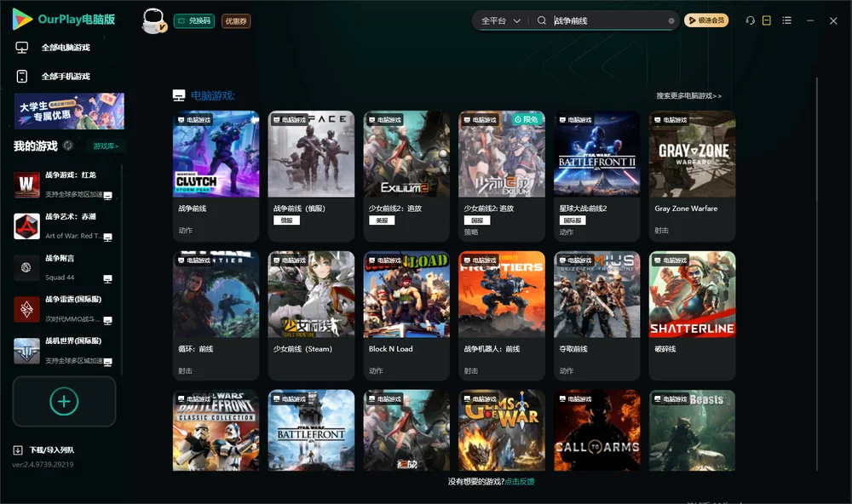Clear the search text with the x icon
The width and height of the screenshot is (852, 504).
click(671, 20)
